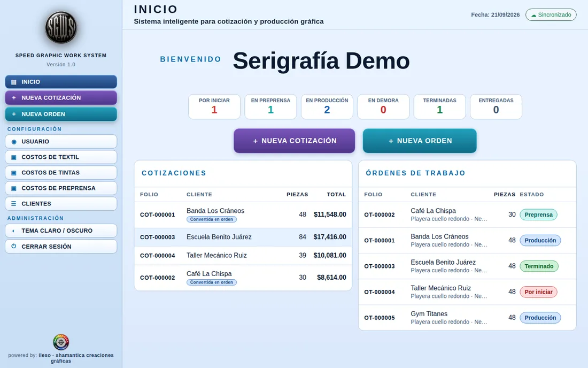Go to COSTOS DE PREPRENSA
588x368 pixels.
pyautogui.click(x=61, y=188)
